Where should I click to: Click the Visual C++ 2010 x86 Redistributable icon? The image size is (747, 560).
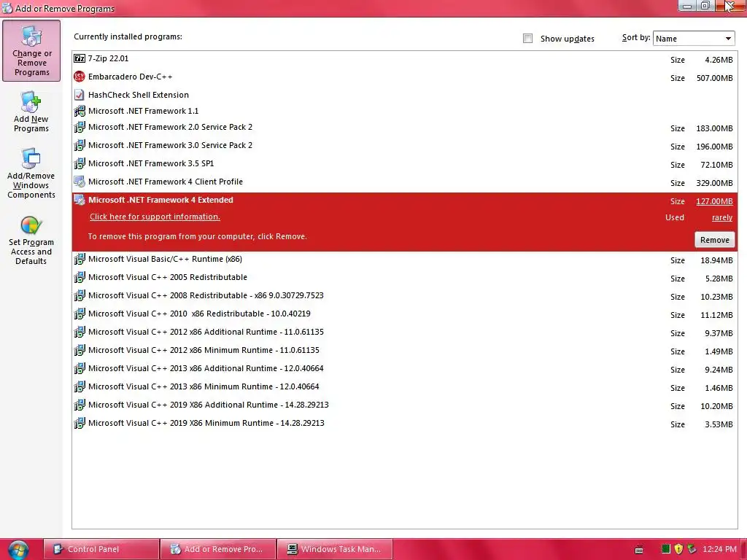(80, 314)
